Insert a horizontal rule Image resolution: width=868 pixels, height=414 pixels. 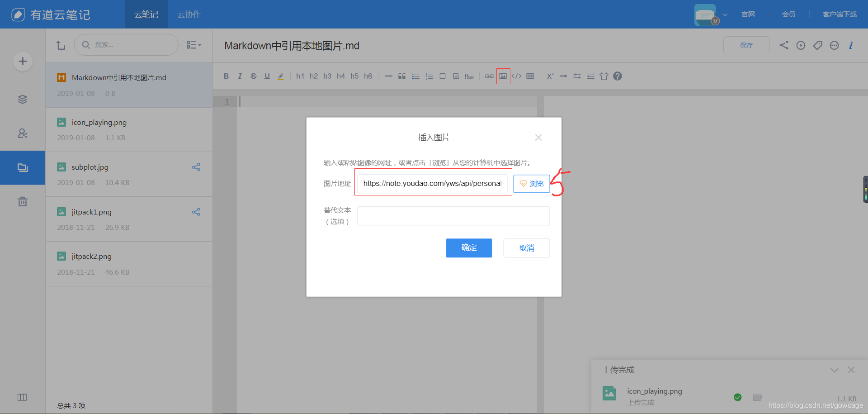(x=388, y=76)
